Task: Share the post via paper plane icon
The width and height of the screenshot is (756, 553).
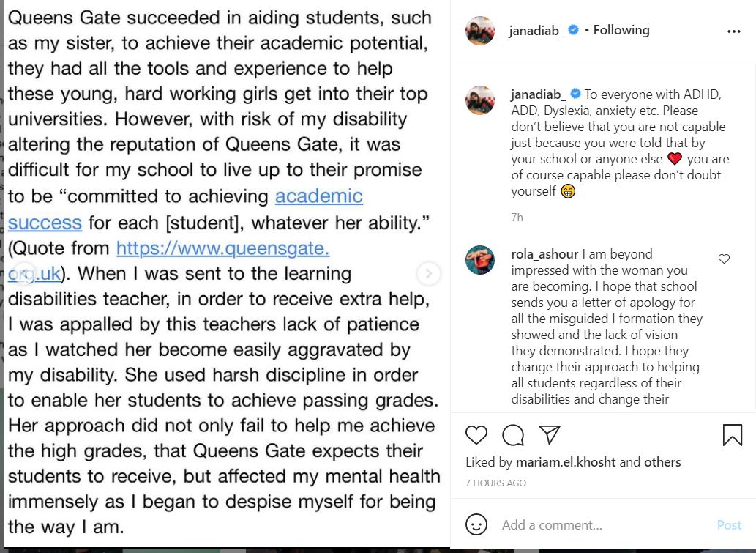Action: (550, 435)
